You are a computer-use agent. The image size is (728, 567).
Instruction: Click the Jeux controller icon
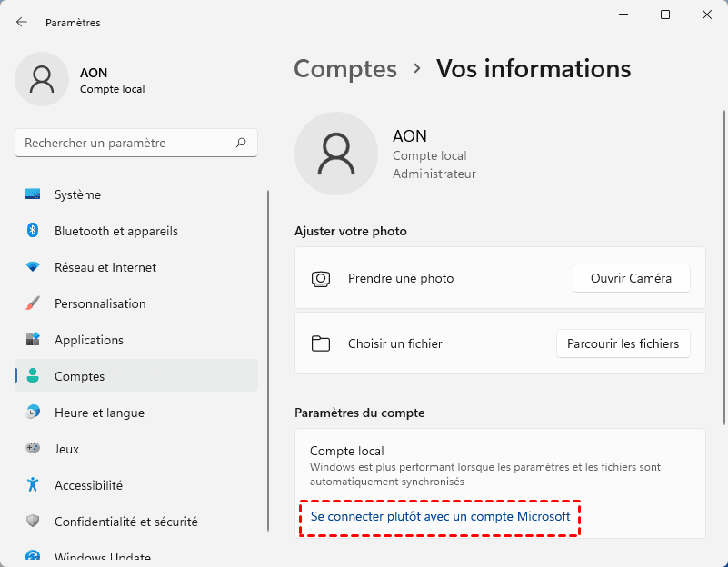pyautogui.click(x=33, y=449)
